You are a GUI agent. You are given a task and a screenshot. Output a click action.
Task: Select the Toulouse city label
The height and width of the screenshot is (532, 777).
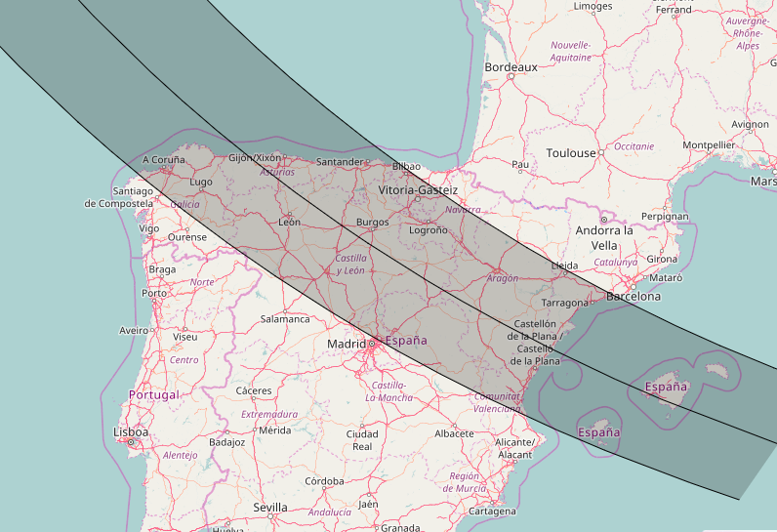(570, 153)
